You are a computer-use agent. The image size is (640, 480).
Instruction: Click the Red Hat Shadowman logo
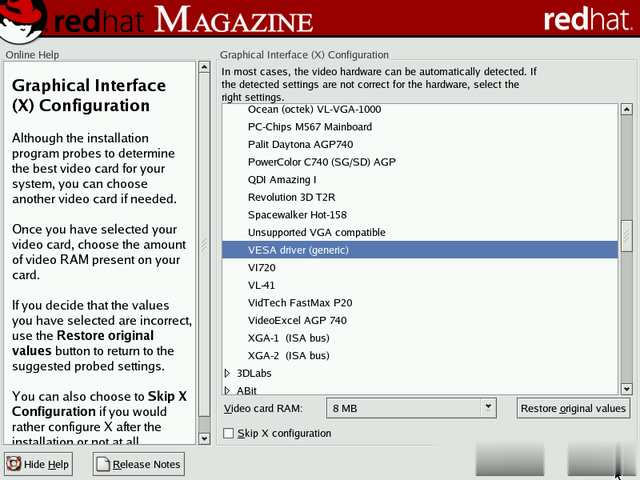click(22, 20)
